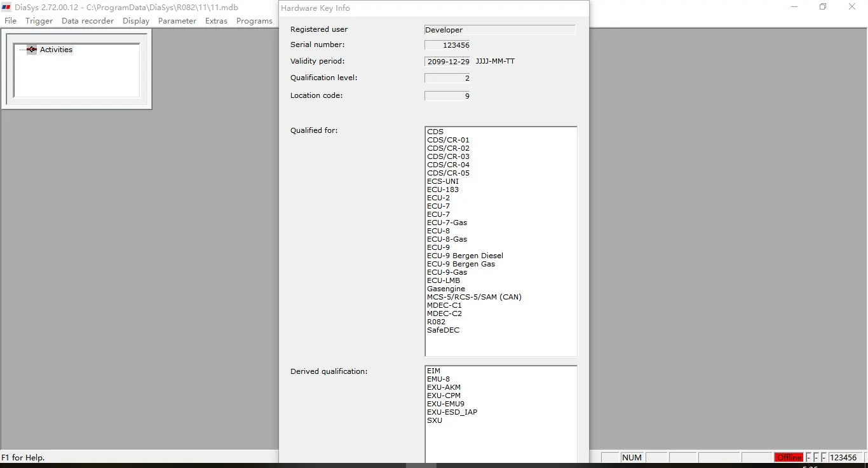Select the Activities tree node icon

(x=32, y=50)
